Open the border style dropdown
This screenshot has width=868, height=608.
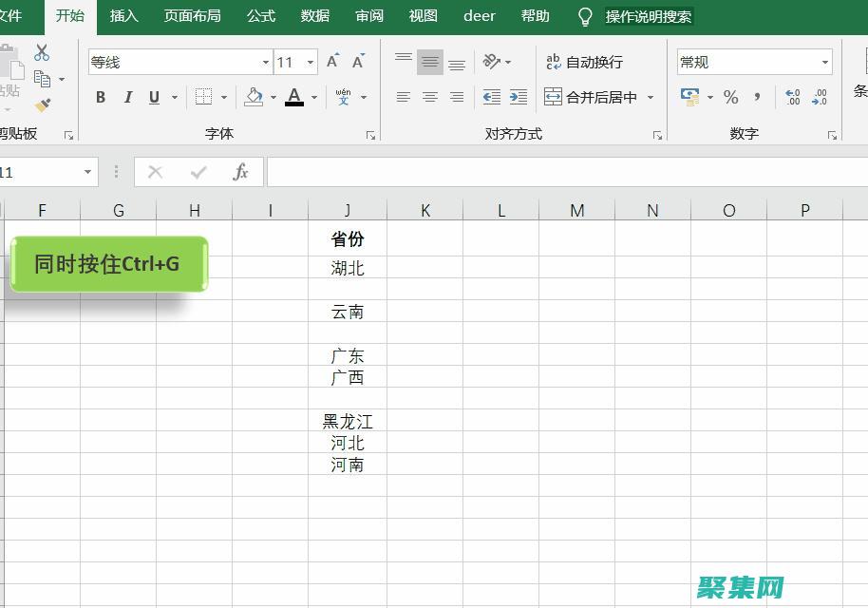click(x=224, y=97)
